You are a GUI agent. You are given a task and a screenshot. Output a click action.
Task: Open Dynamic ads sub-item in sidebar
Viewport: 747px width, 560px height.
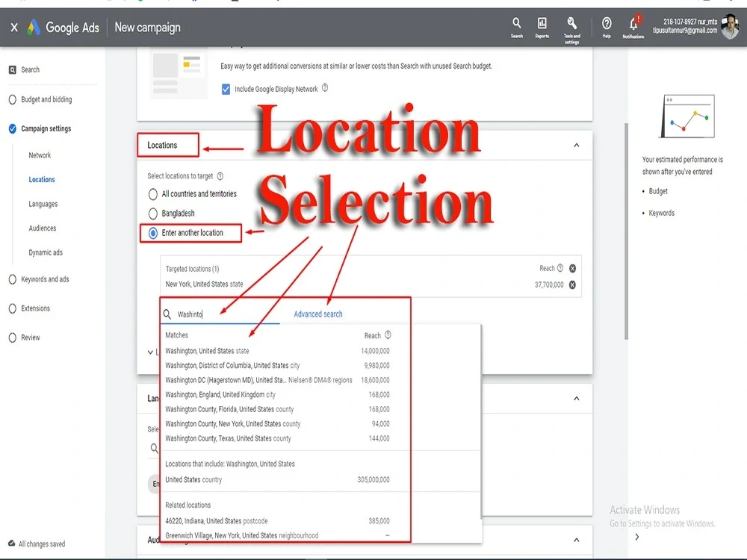click(46, 252)
